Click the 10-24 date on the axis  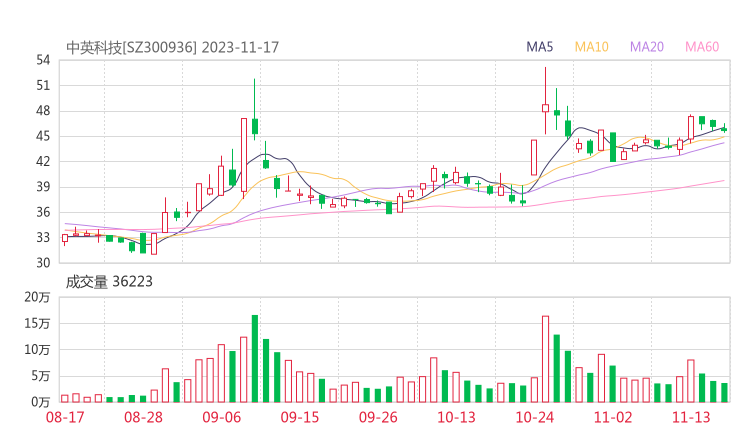point(534,417)
